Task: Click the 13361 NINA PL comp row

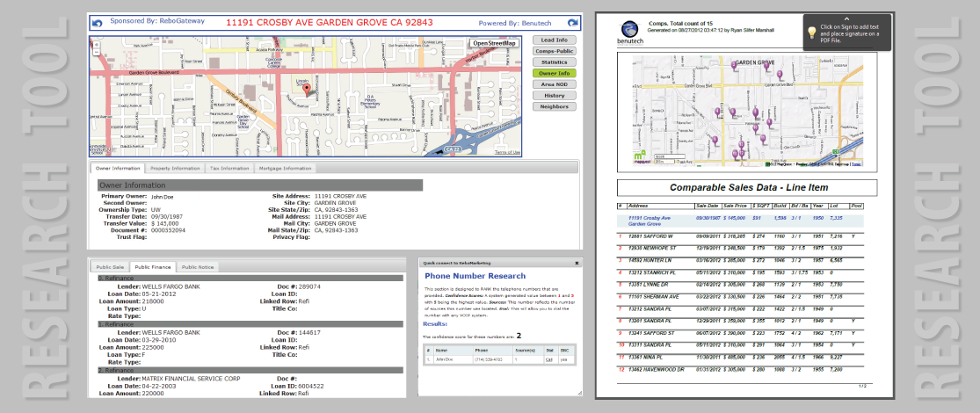Action: point(742,357)
